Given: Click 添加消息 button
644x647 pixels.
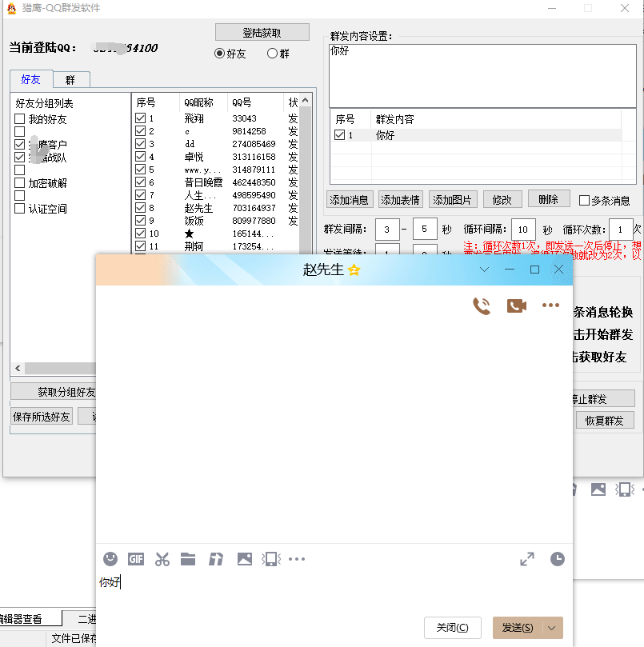Looking at the screenshot, I should [x=350, y=200].
